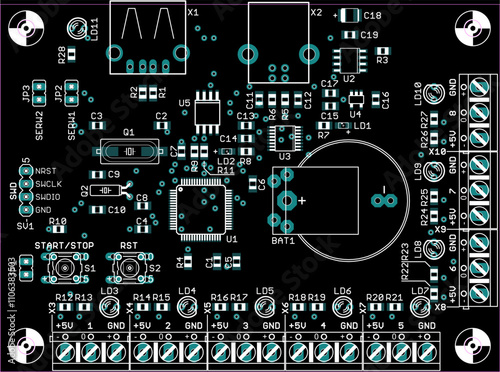Click the C6 capacitor footprint

[x=253, y=184]
